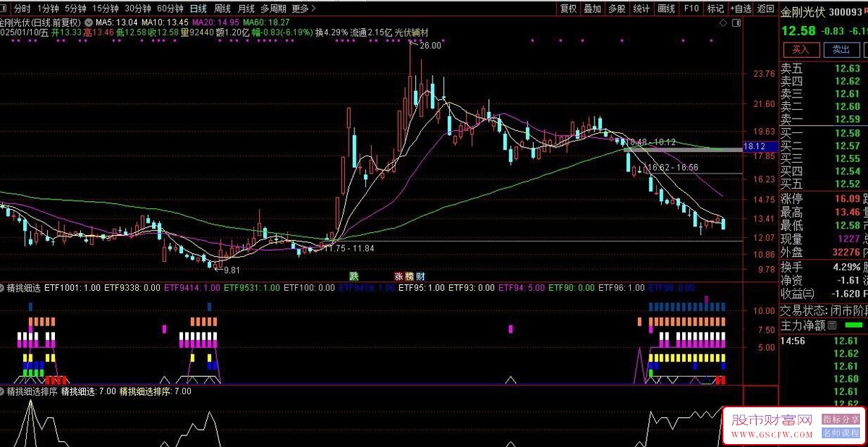Click the diamond icon at chart top-right
868x447 pixels.
723,24
